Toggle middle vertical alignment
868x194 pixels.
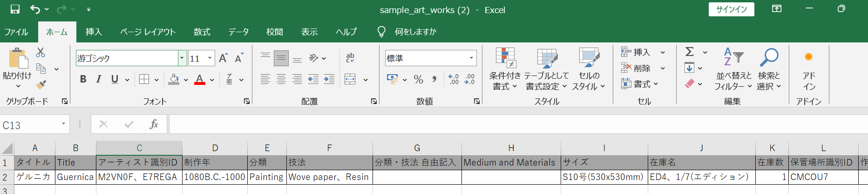click(x=281, y=58)
